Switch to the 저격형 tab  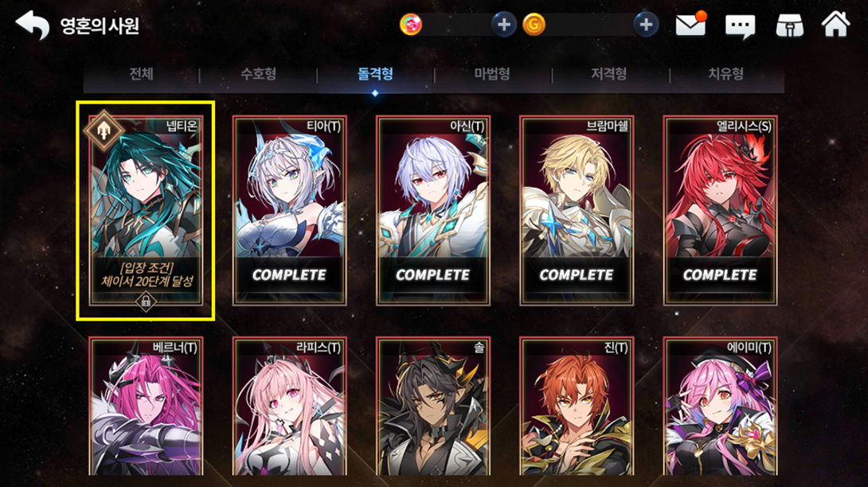click(609, 73)
